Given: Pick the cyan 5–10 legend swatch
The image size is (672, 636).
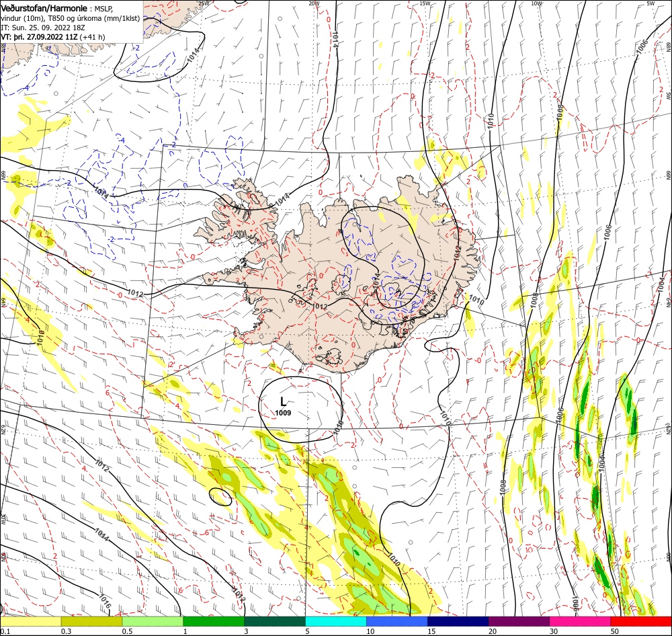Looking at the screenshot, I should point(335,621).
